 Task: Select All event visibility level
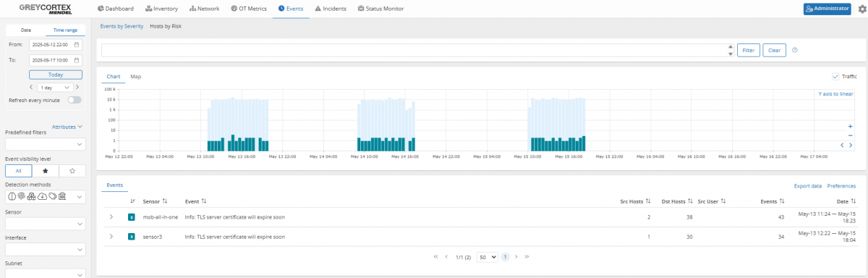pos(18,171)
